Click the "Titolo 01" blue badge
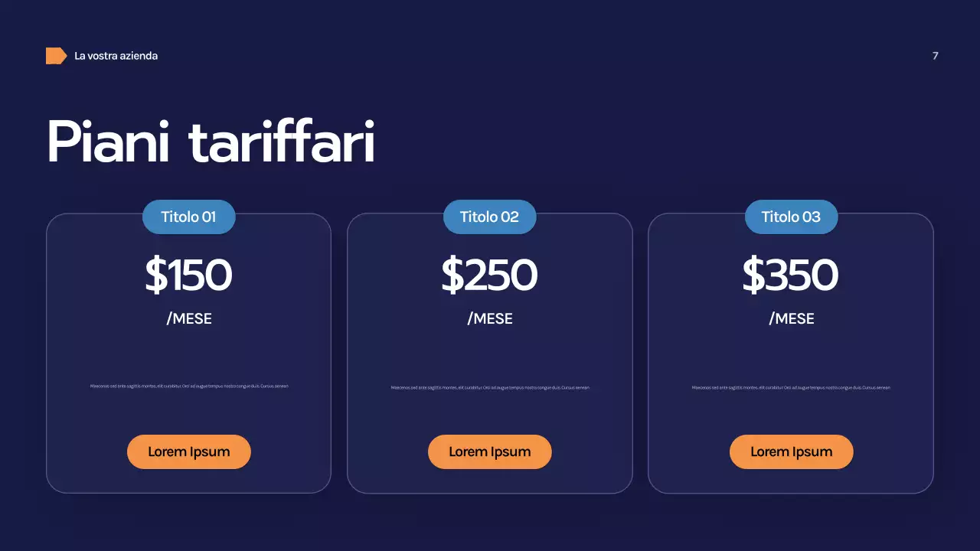This screenshot has height=551, width=980. [x=188, y=217]
